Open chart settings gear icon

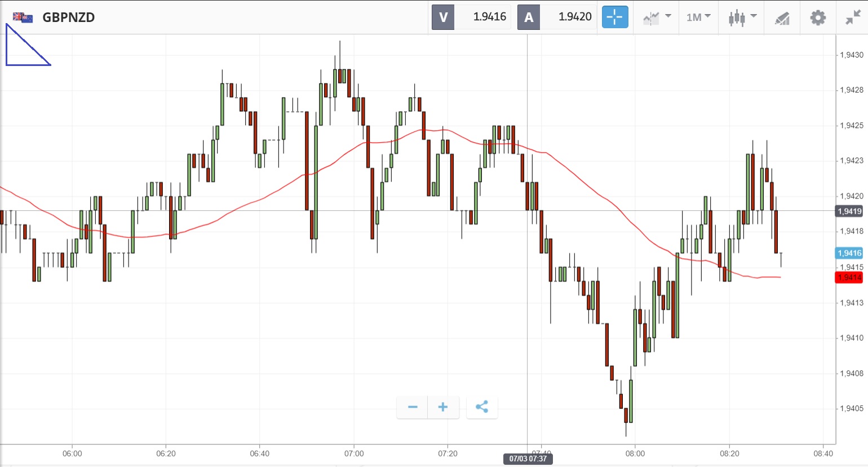pos(817,17)
